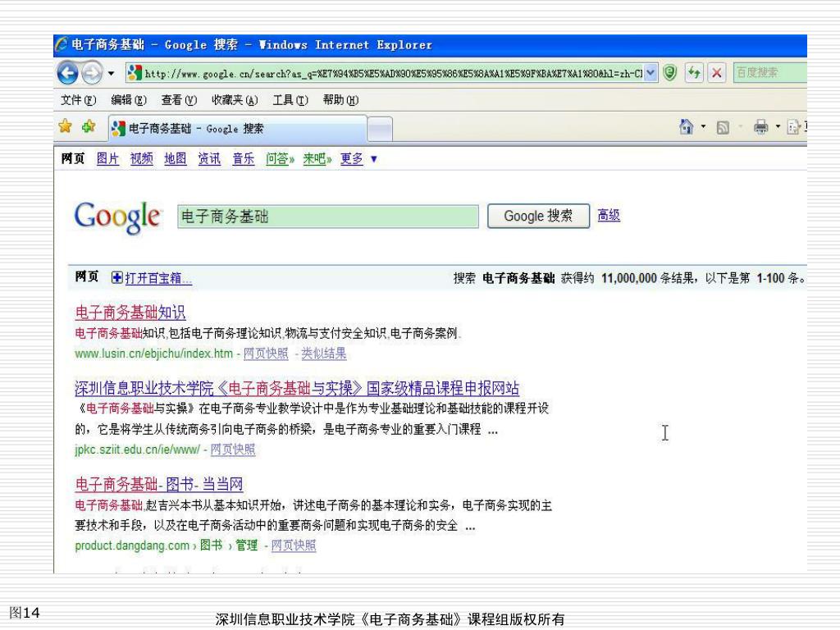
Task: Open 深圳信息职业技术学院 course result link
Action: click(297, 388)
